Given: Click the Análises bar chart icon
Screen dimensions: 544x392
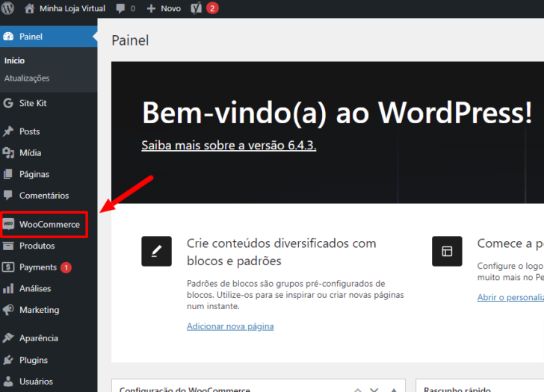Looking at the screenshot, I should [8, 288].
